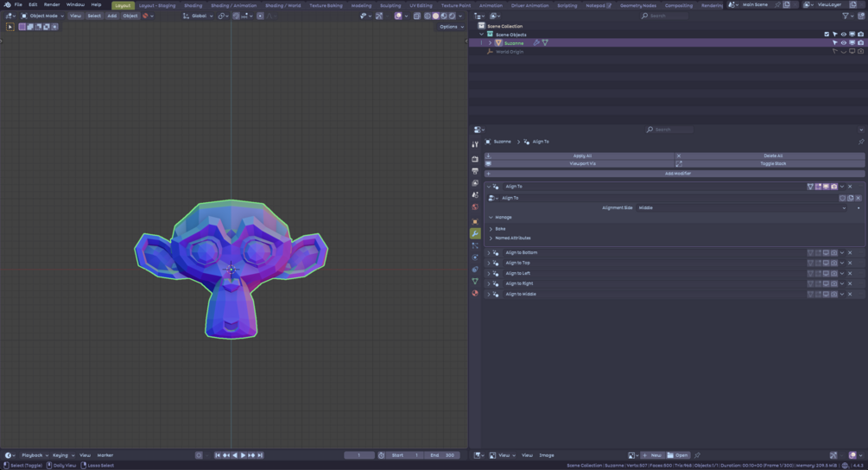
Task: Switch to the Shading workspace tab
Action: [193, 5]
